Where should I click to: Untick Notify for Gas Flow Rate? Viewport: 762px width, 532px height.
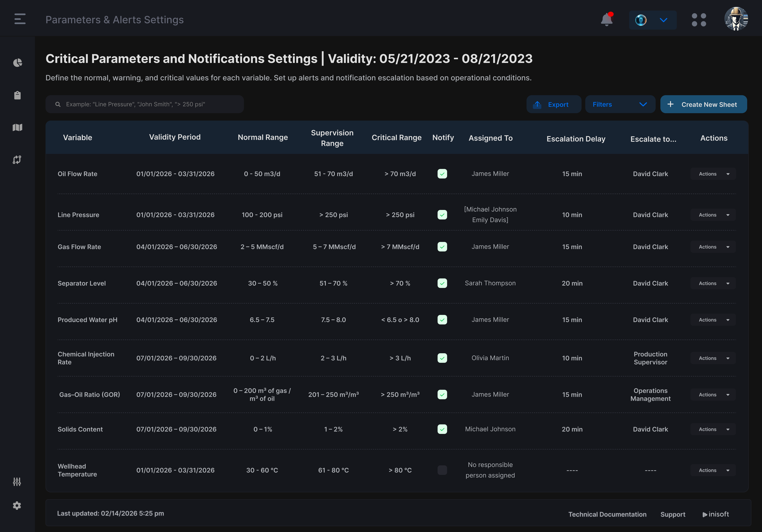pos(442,247)
